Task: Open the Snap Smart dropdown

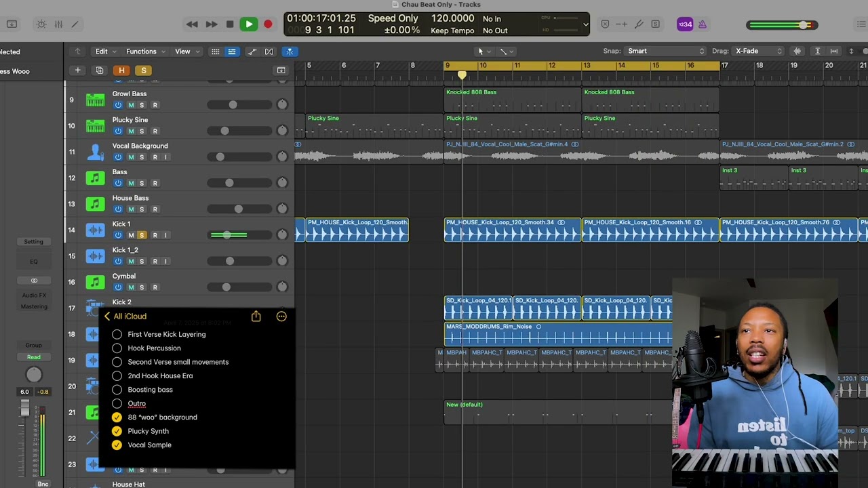Action: click(x=665, y=51)
